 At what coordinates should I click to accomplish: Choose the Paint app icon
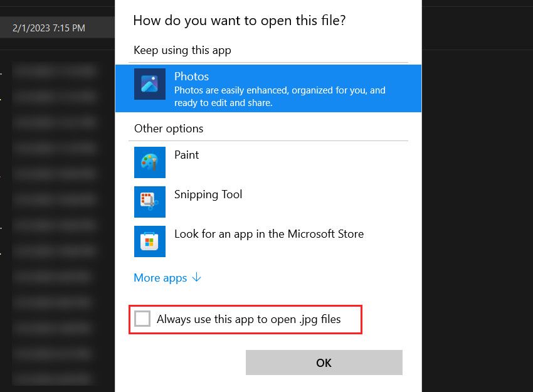(150, 162)
